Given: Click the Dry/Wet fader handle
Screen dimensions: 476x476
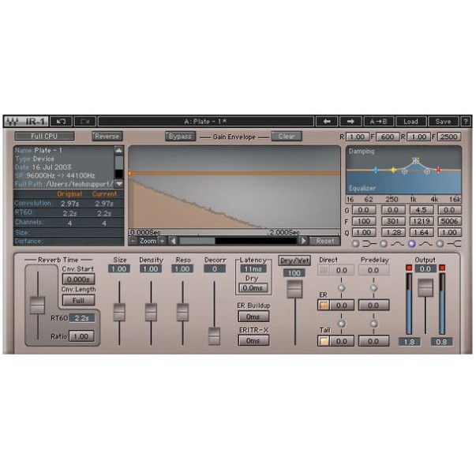Looking at the screenshot, I should [x=294, y=289].
